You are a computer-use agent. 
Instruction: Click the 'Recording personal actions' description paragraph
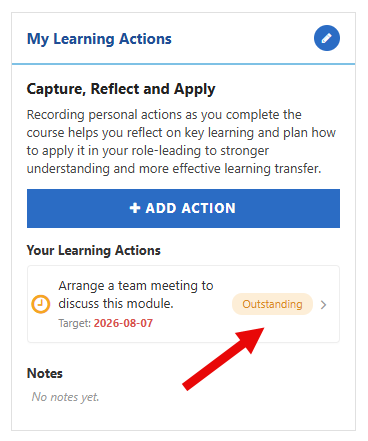point(181,141)
